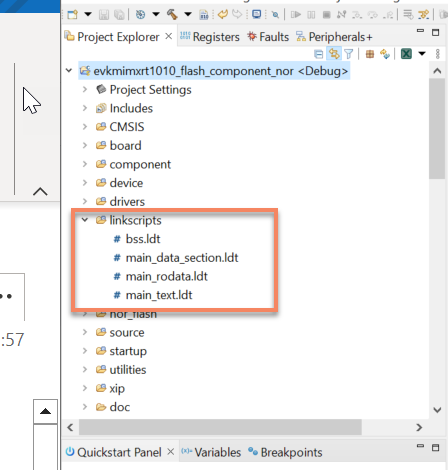
Task: Click the filter funnel icon
Action: point(349,54)
